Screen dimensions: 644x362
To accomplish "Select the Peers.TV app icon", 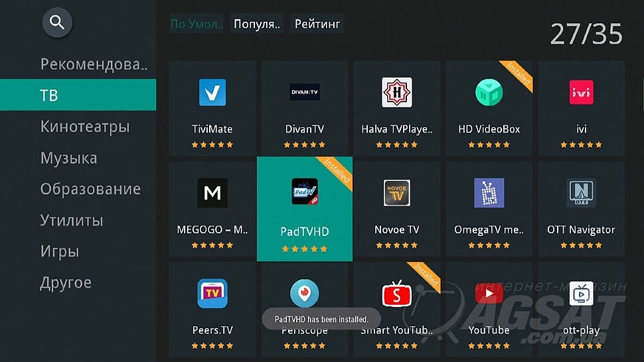I will pyautogui.click(x=212, y=293).
